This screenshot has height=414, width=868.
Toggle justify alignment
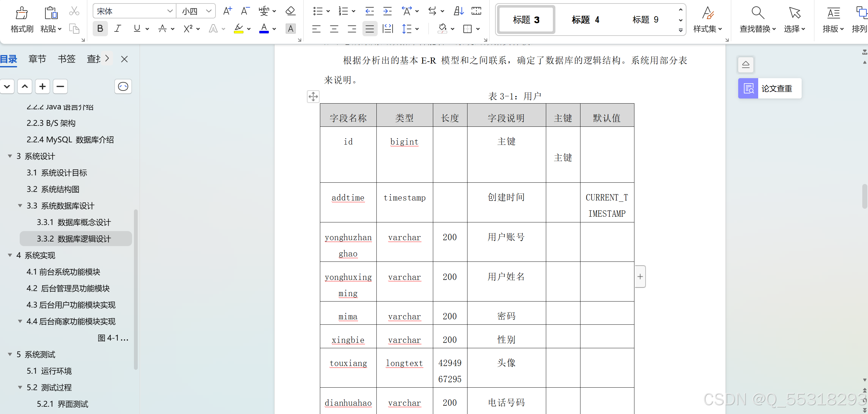370,29
